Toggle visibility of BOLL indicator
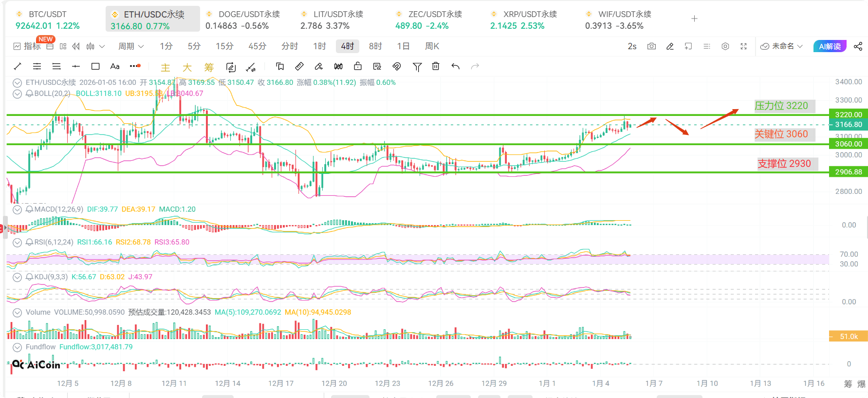This screenshot has height=398, width=868. click(17, 94)
